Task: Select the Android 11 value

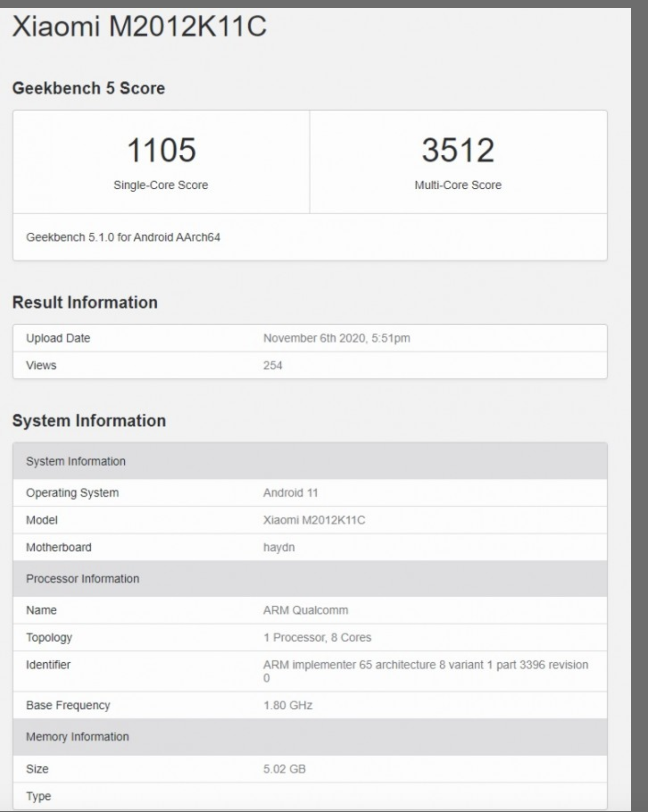Action: pos(291,492)
